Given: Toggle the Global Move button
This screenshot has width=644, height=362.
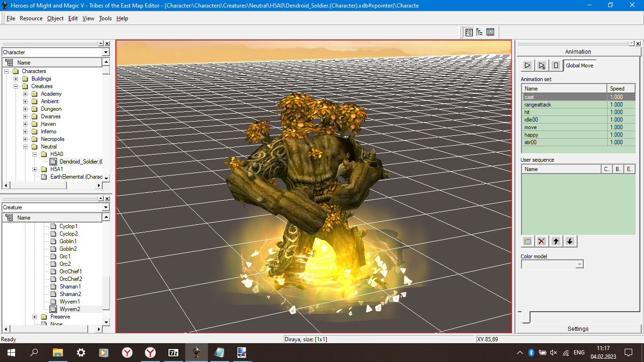Looking at the screenshot, I should tap(579, 66).
